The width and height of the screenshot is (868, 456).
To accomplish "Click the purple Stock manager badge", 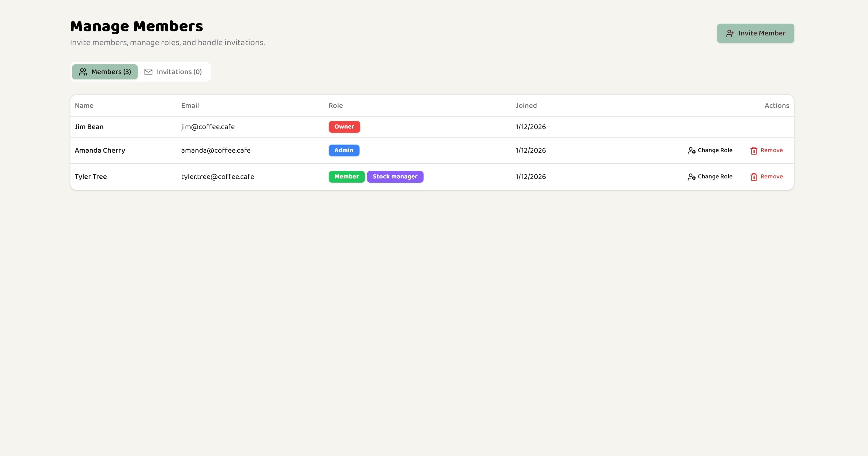I will pyautogui.click(x=395, y=176).
